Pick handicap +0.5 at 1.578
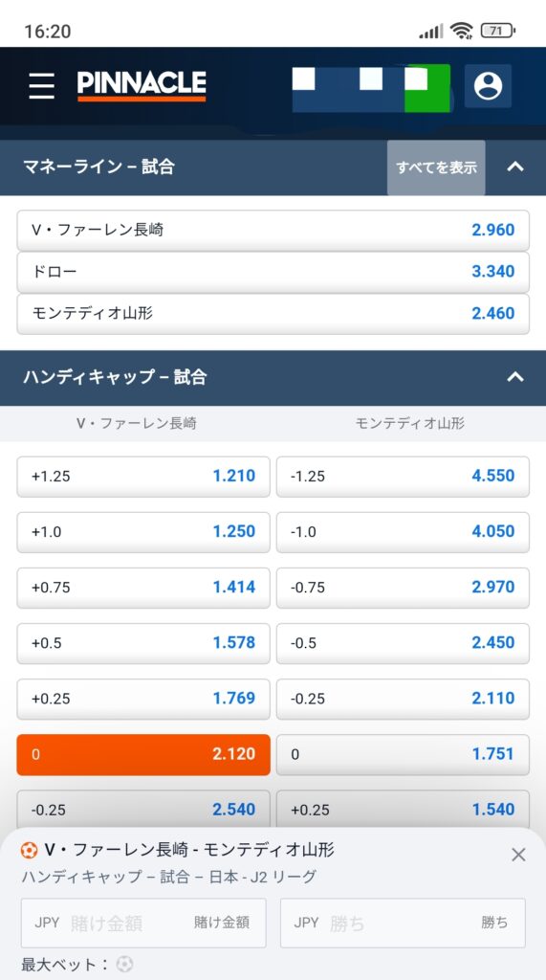Screen dimensions: 546x980 click(143, 643)
